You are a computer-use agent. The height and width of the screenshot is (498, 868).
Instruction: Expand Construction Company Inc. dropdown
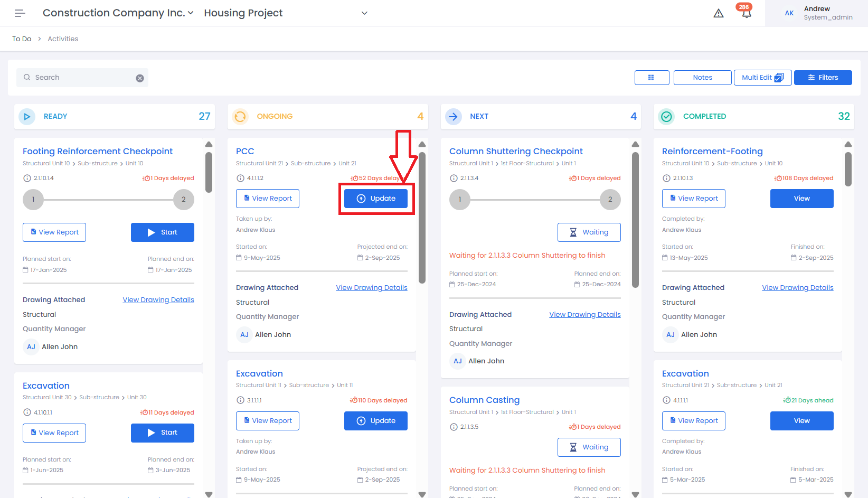pos(190,13)
